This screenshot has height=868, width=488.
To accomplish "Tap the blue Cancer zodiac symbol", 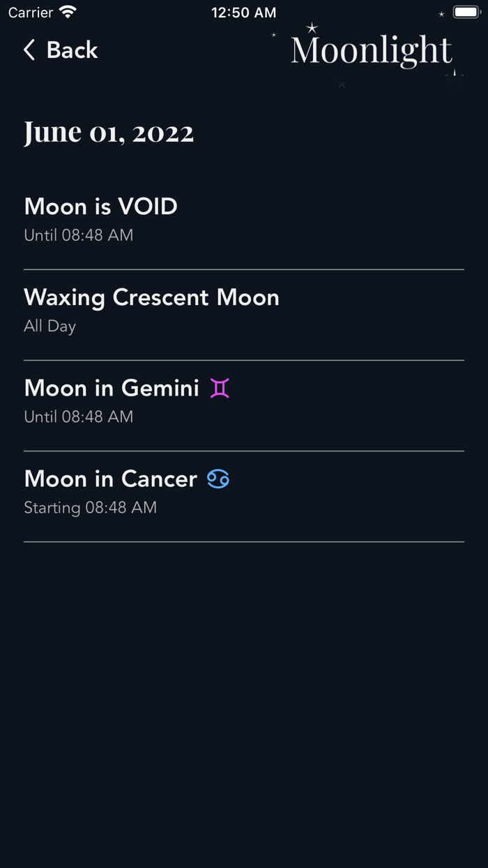I will click(218, 479).
